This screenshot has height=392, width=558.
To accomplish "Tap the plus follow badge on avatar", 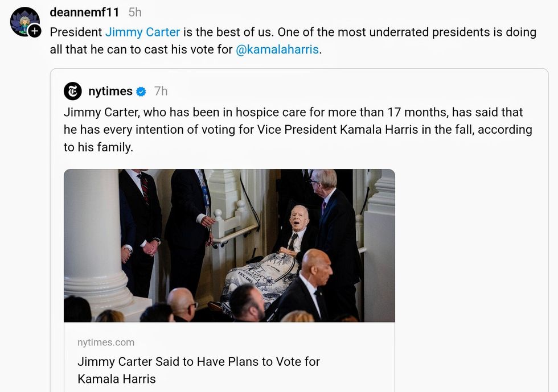I will pos(35,31).
